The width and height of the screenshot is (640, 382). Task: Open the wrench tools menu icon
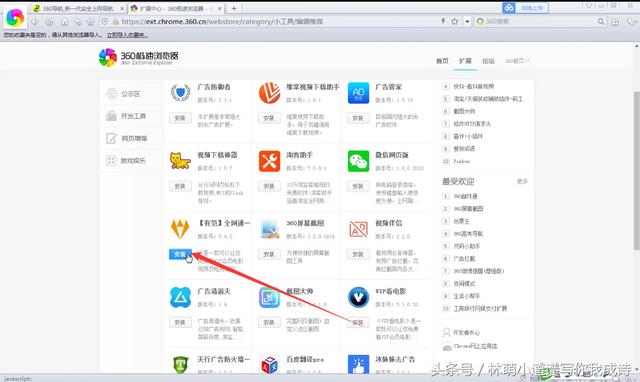(632, 22)
